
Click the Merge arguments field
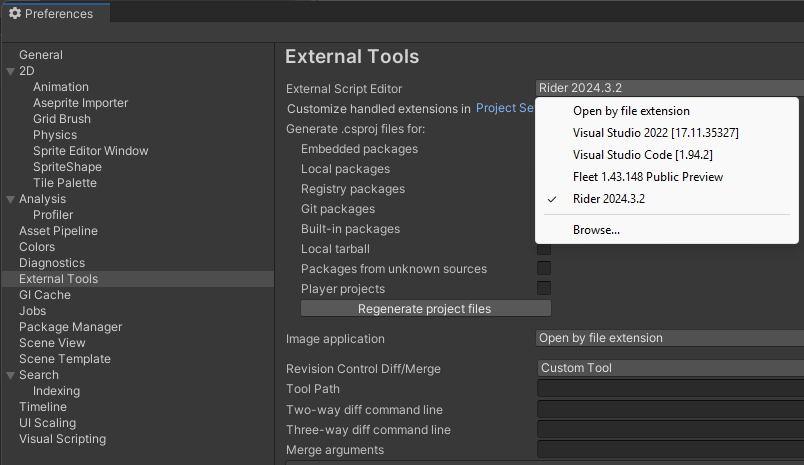(671, 449)
